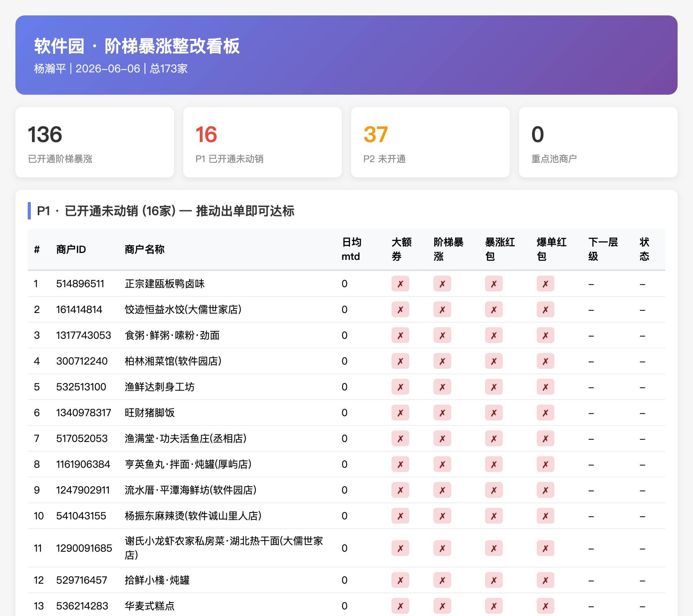Image resolution: width=693 pixels, height=616 pixels.
Task: Click the 暴涨红包 ✗ badge for 饺迹恒益水饺 row
Action: pos(494,310)
